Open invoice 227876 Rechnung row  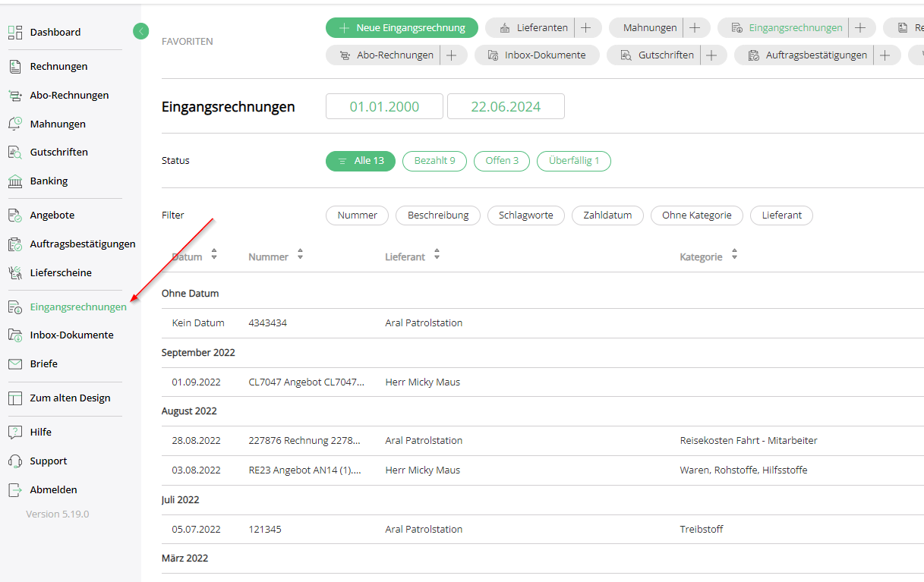coord(543,441)
